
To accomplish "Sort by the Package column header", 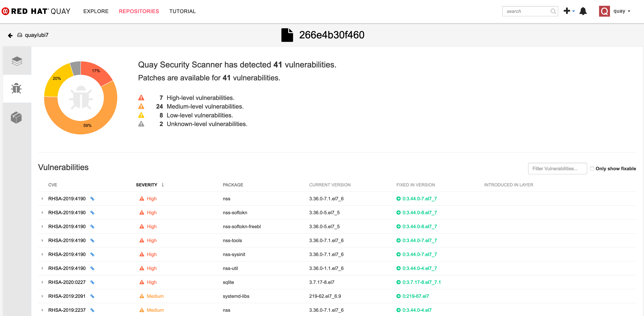I will click(x=233, y=185).
